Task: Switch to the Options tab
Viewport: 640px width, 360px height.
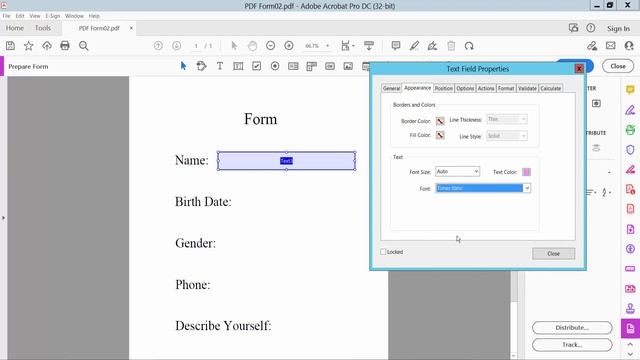Action: click(465, 88)
